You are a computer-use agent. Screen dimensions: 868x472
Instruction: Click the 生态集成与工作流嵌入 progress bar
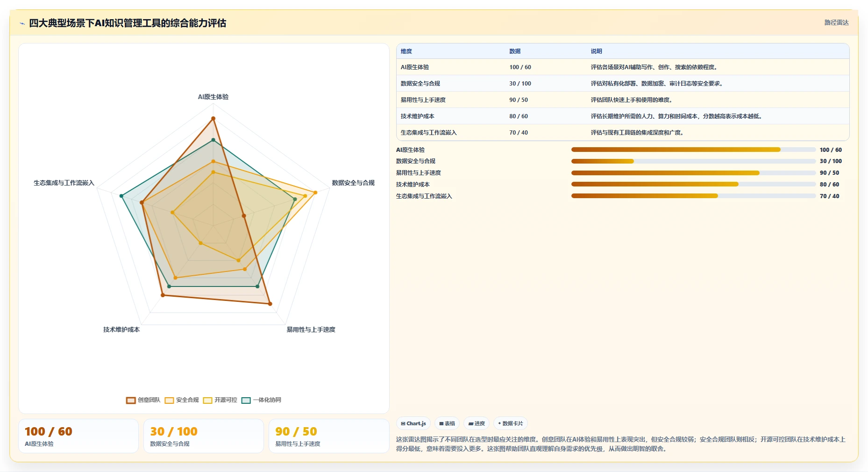[693, 196]
